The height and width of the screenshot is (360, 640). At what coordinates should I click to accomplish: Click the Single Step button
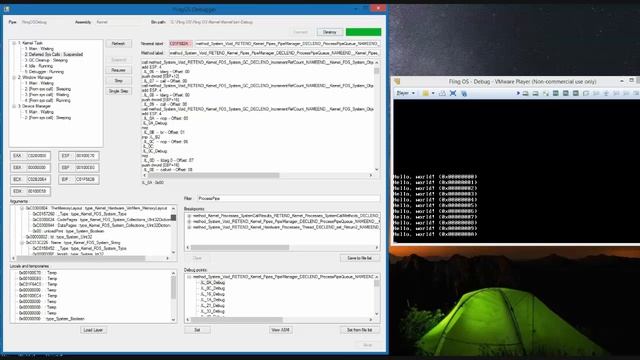pos(118,91)
